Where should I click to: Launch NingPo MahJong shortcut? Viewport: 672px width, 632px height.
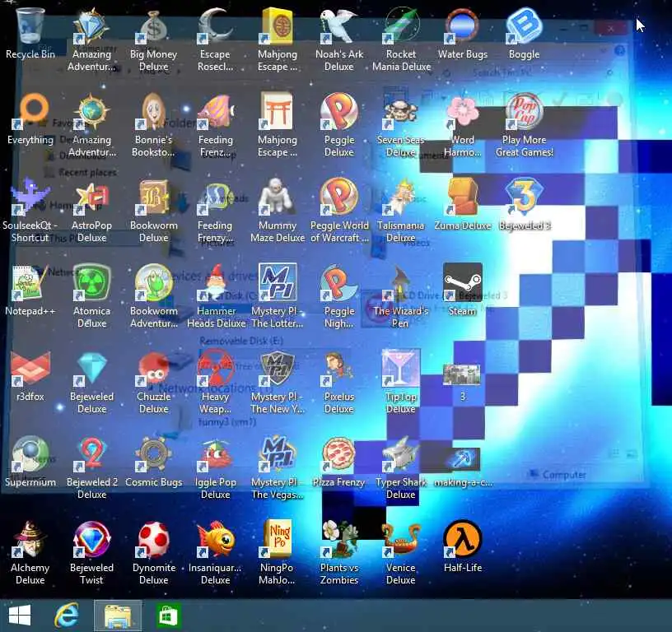277,540
